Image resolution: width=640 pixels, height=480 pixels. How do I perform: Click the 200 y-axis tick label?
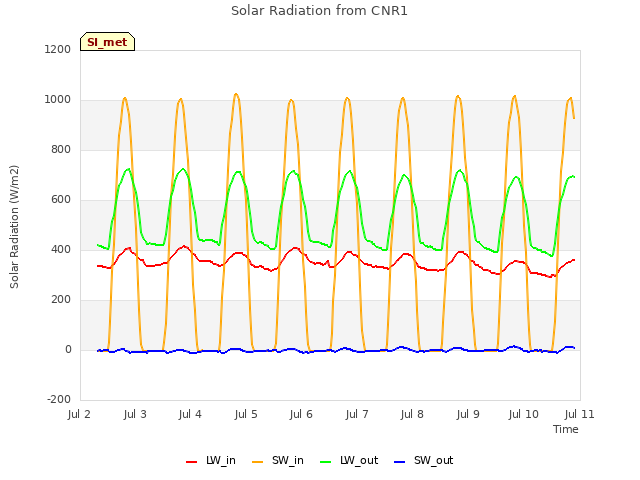(x=61, y=300)
